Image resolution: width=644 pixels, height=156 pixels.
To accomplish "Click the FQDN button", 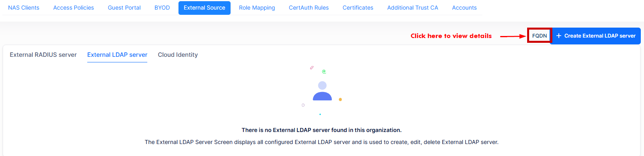I will [x=540, y=36].
